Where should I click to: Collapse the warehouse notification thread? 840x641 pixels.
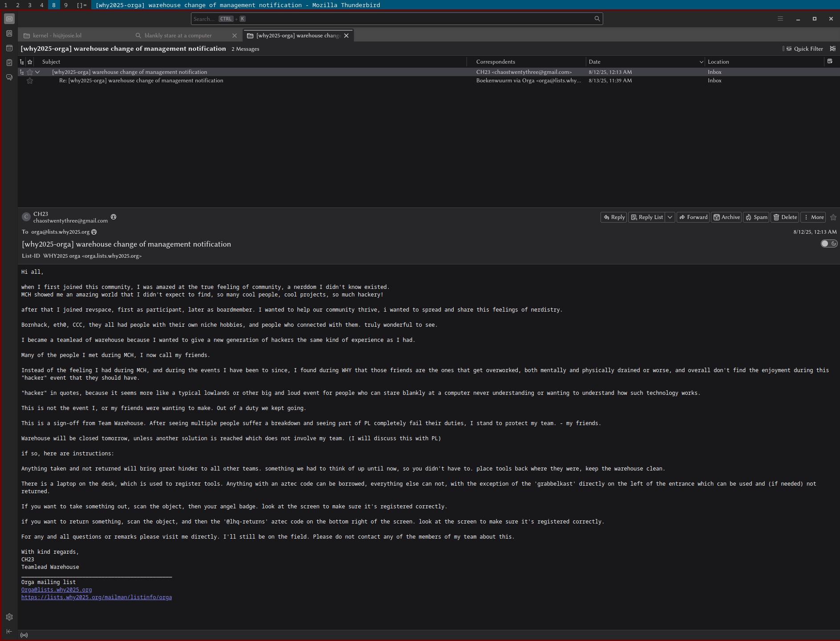(37, 72)
